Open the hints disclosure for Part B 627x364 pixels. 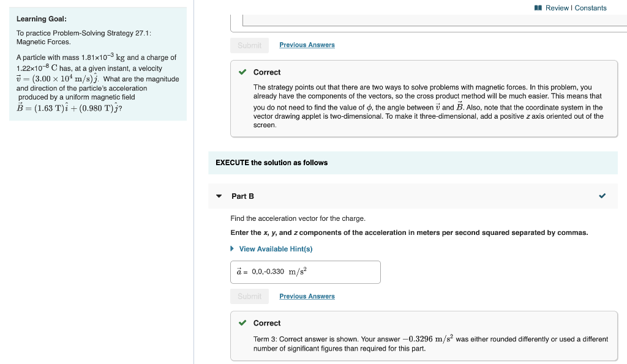(272, 249)
